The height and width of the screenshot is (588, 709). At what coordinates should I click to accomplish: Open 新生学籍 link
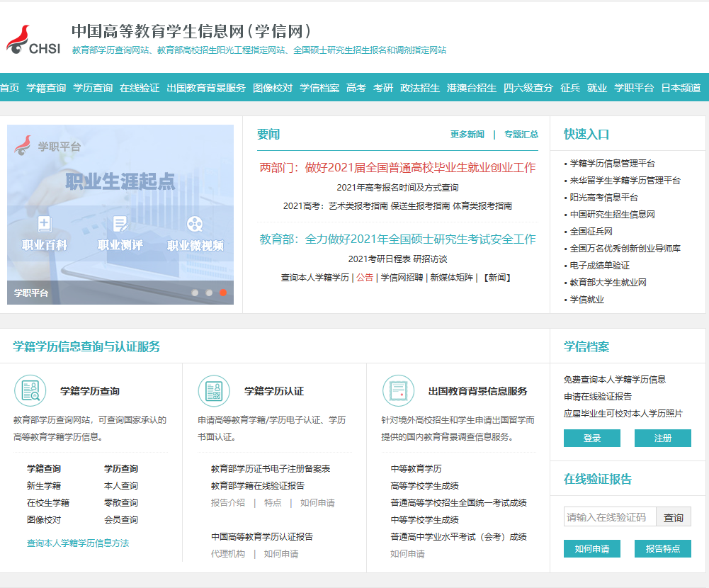point(44,486)
